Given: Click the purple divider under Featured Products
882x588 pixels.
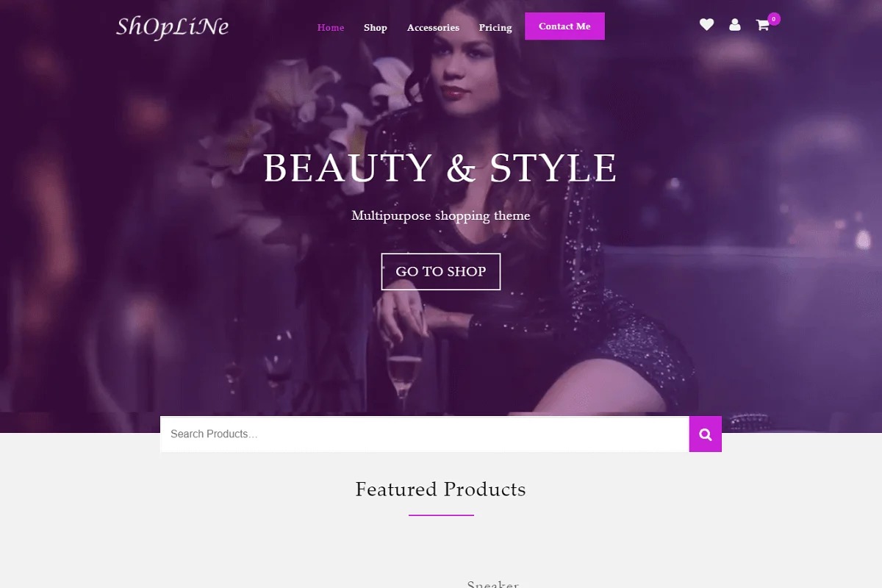Looking at the screenshot, I should [441, 515].
